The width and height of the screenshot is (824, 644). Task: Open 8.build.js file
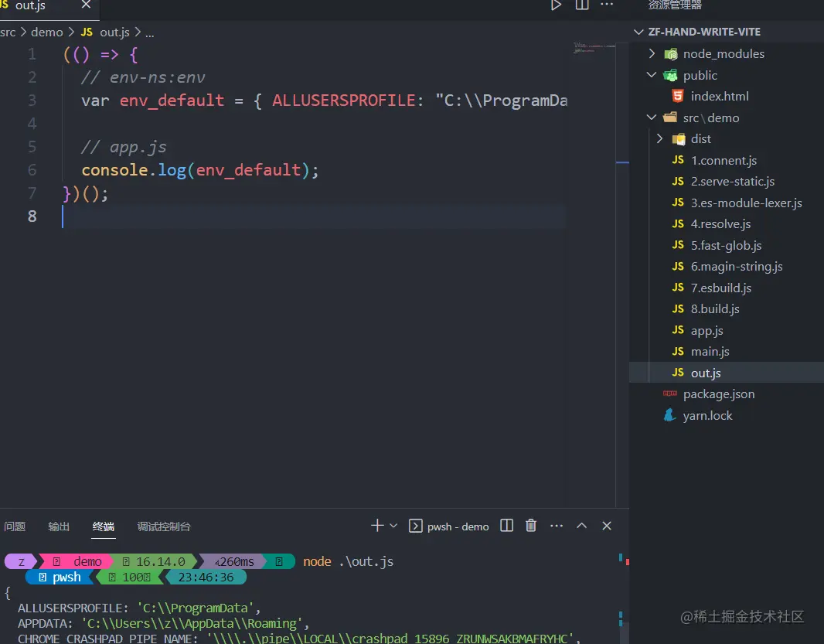point(715,309)
